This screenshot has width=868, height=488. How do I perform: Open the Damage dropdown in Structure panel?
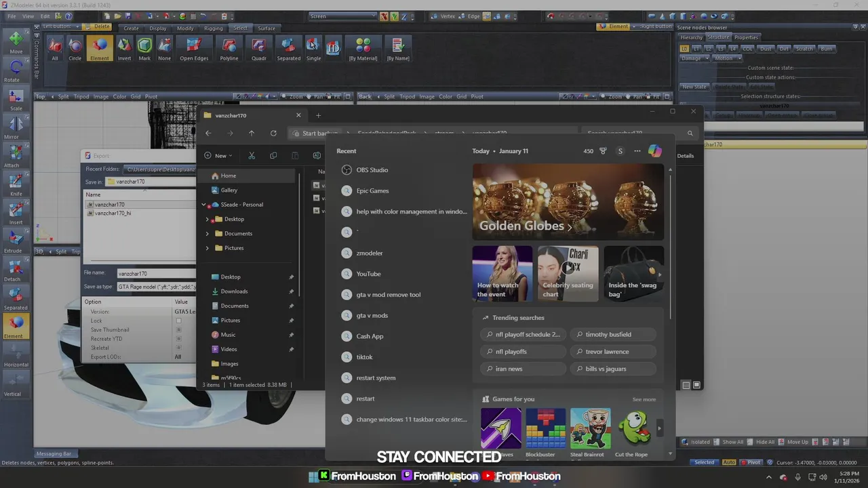695,58
